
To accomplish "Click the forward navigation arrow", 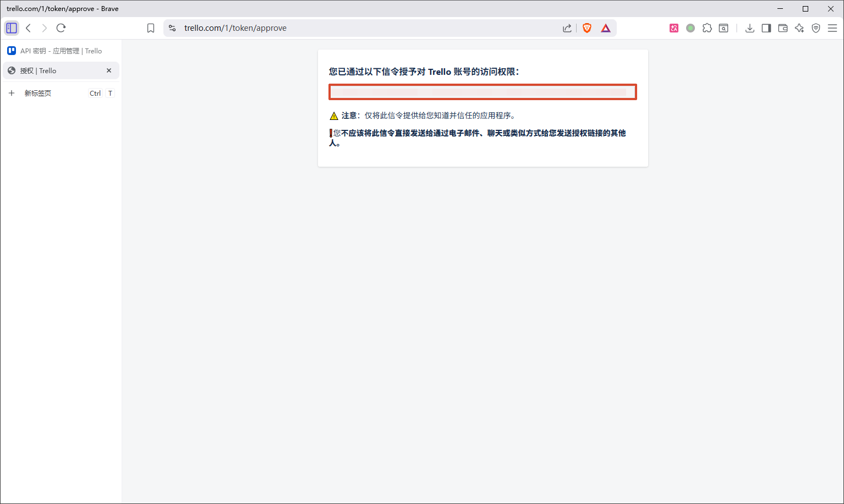I will (45, 28).
